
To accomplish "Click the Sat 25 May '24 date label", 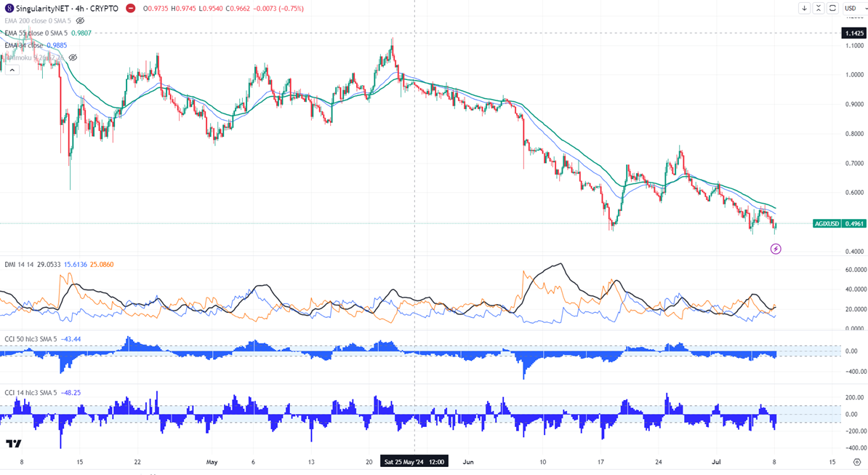I will [414, 462].
